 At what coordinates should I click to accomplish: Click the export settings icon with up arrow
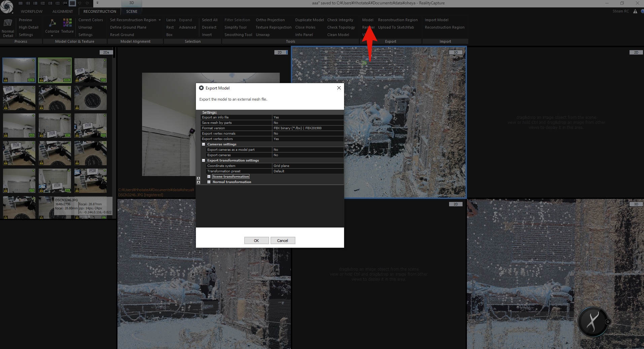[x=198, y=178]
